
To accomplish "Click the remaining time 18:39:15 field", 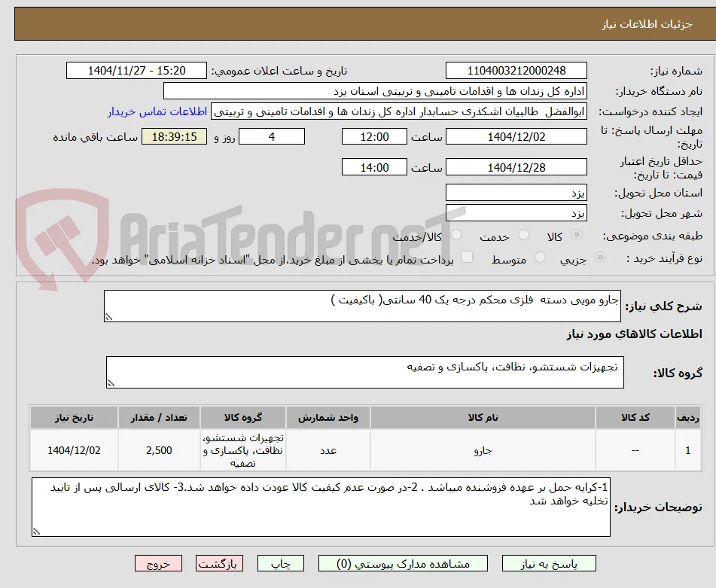I will pos(174,136).
